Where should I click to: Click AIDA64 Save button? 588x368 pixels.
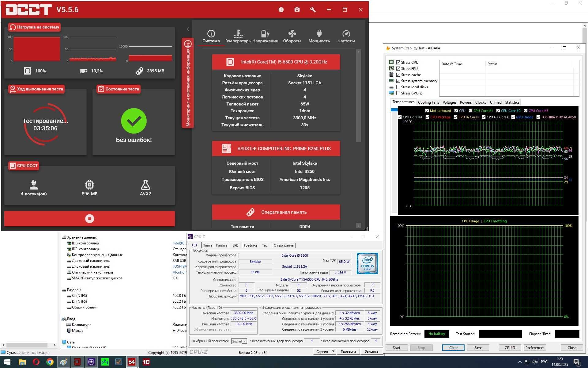478,347
